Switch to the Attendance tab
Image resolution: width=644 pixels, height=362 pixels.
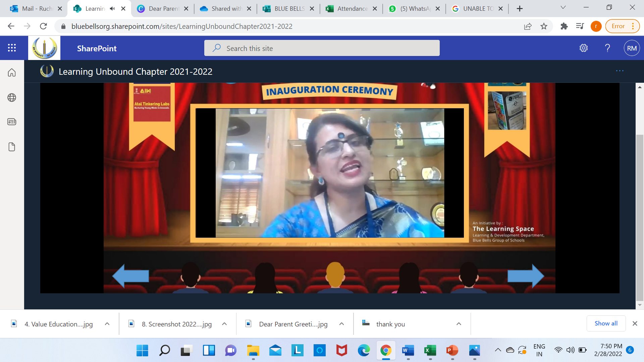point(352,9)
